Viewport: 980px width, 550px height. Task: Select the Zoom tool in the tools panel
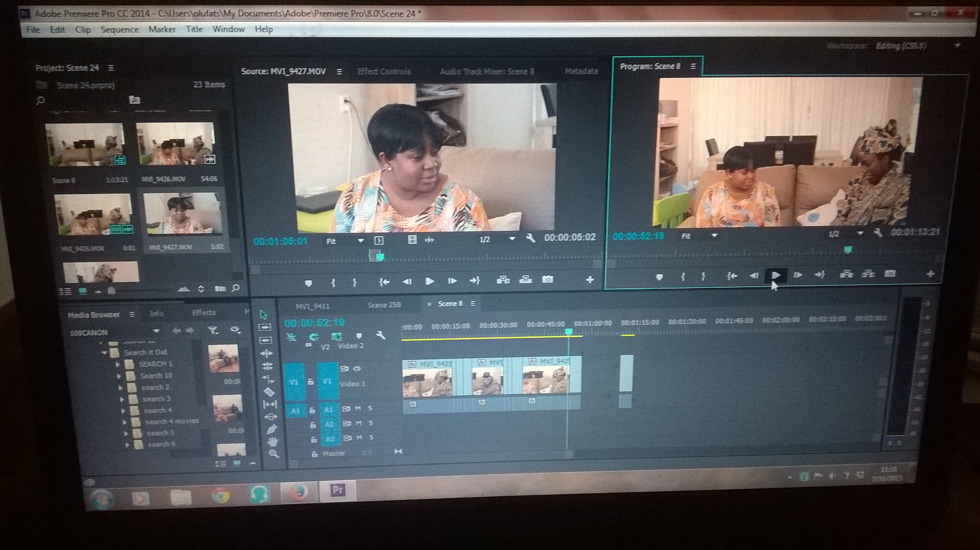pyautogui.click(x=273, y=453)
